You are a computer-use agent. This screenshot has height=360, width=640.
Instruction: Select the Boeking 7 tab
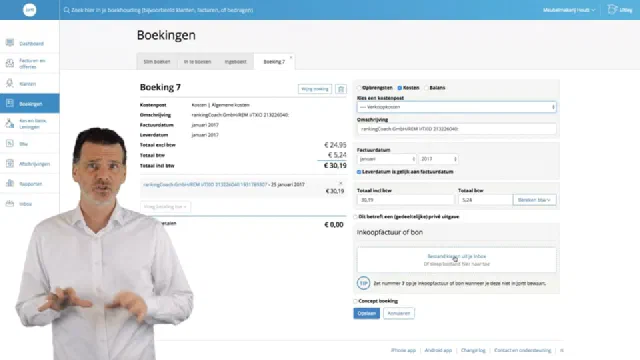(x=274, y=62)
